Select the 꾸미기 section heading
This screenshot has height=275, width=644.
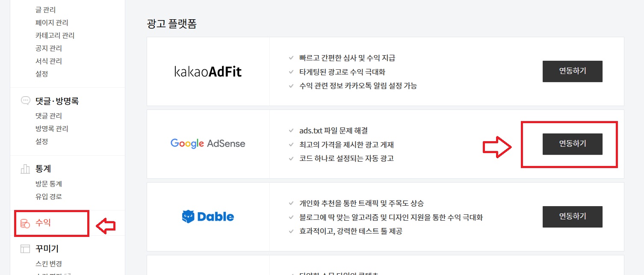click(47, 248)
